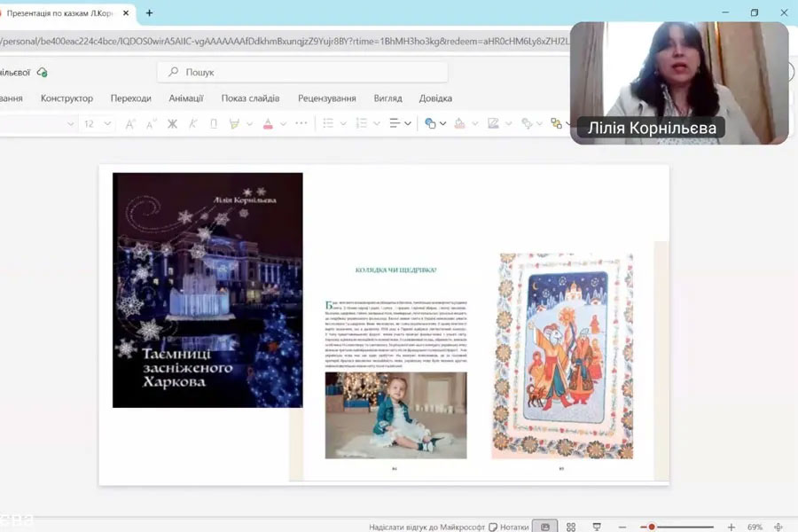Switch to the Рецензування tab
This screenshot has height=532, width=798.
point(327,98)
